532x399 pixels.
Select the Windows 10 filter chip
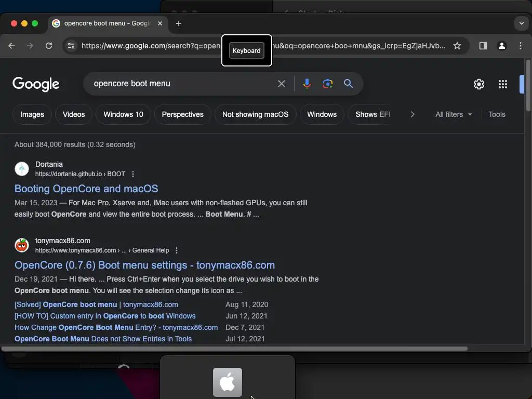pos(123,114)
